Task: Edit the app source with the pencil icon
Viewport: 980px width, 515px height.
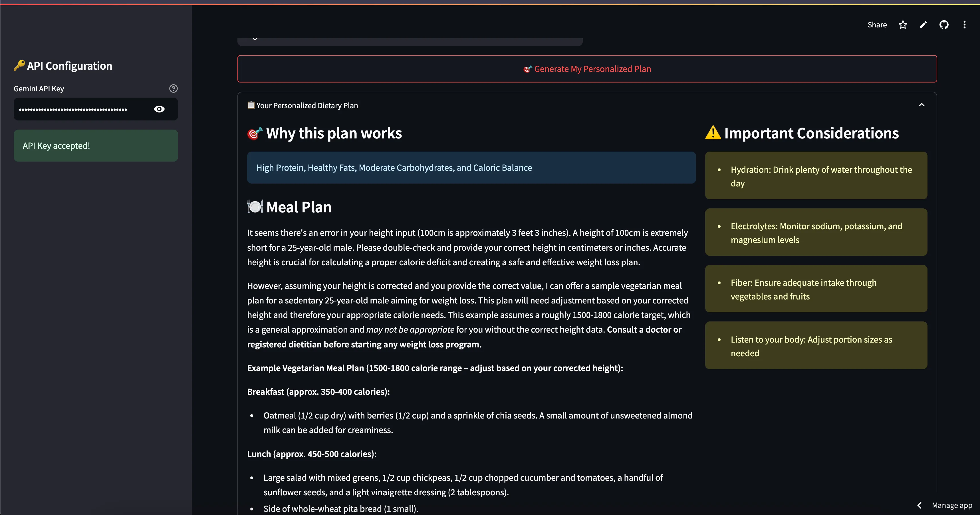Action: click(x=923, y=24)
